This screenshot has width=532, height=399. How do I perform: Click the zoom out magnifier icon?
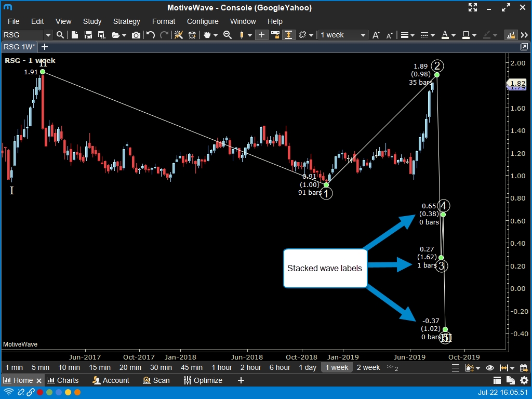pyautogui.click(x=227, y=35)
